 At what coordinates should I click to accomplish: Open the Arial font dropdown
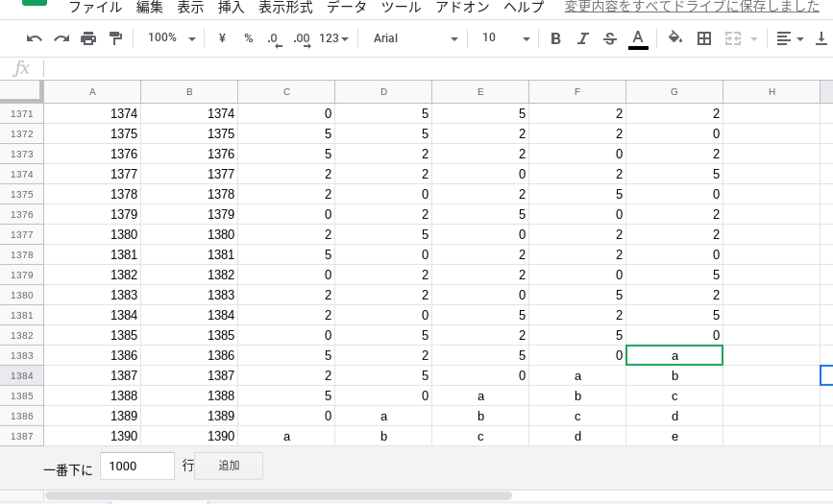pyautogui.click(x=415, y=38)
